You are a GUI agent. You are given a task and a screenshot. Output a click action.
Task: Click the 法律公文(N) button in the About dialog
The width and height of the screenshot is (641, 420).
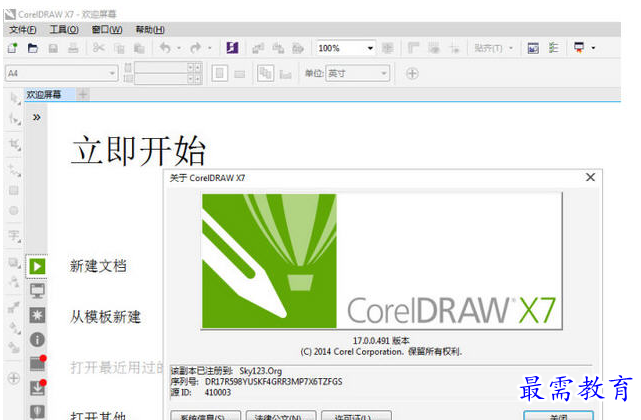[281, 416]
